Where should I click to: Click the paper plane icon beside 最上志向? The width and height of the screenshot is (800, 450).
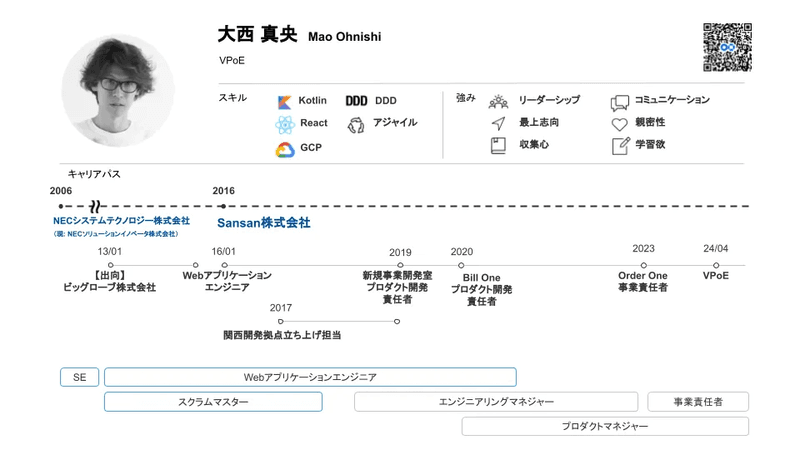tap(498, 123)
